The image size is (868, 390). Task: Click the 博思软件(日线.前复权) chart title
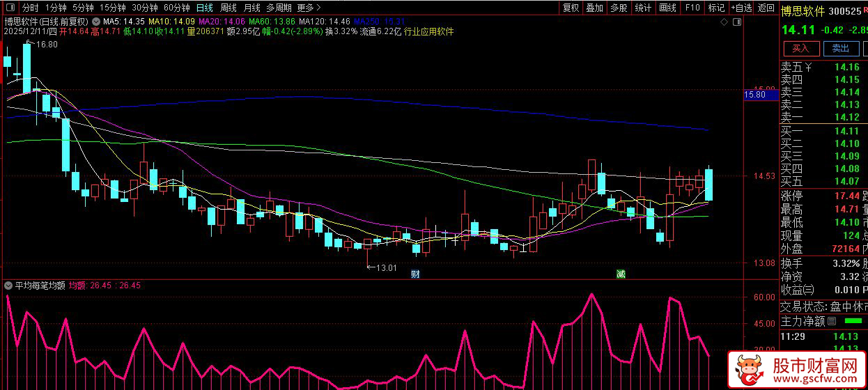46,22
